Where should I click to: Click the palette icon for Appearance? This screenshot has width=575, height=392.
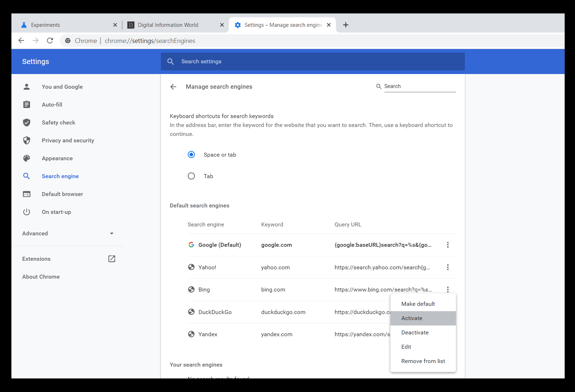click(26, 158)
